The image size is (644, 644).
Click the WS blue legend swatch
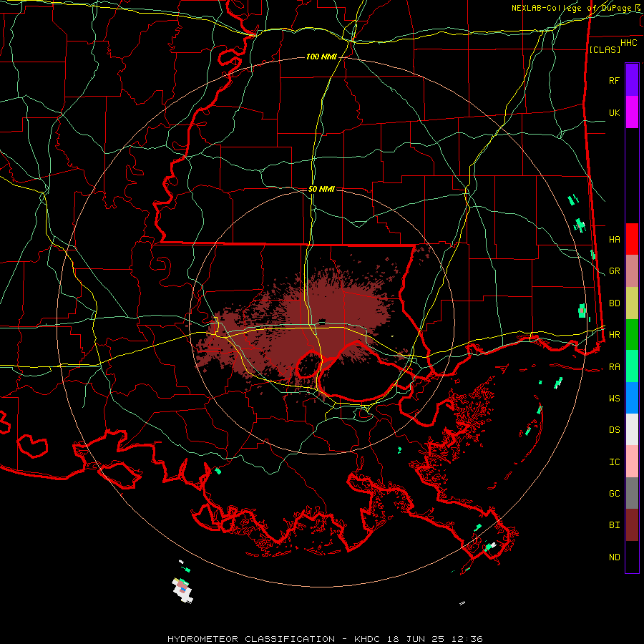[x=632, y=398]
